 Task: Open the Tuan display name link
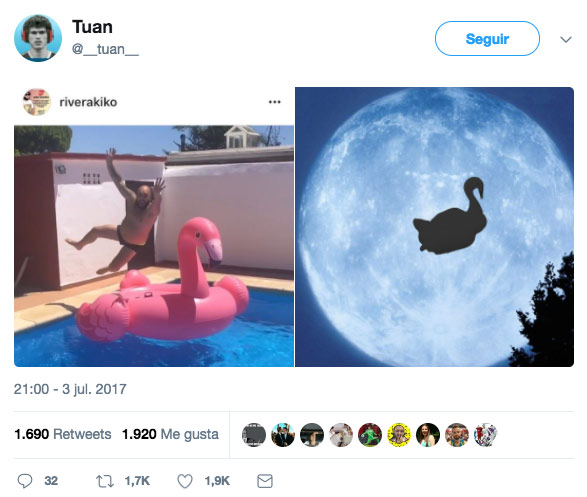92,27
